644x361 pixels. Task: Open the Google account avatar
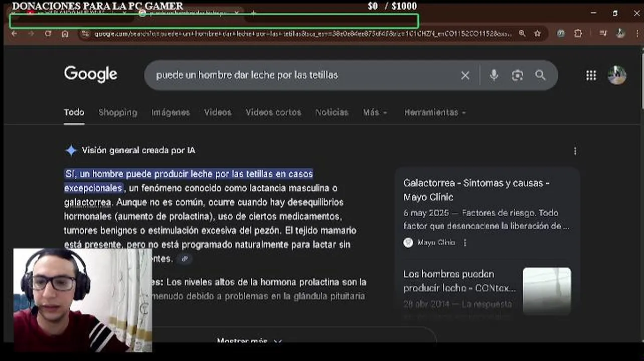click(617, 75)
